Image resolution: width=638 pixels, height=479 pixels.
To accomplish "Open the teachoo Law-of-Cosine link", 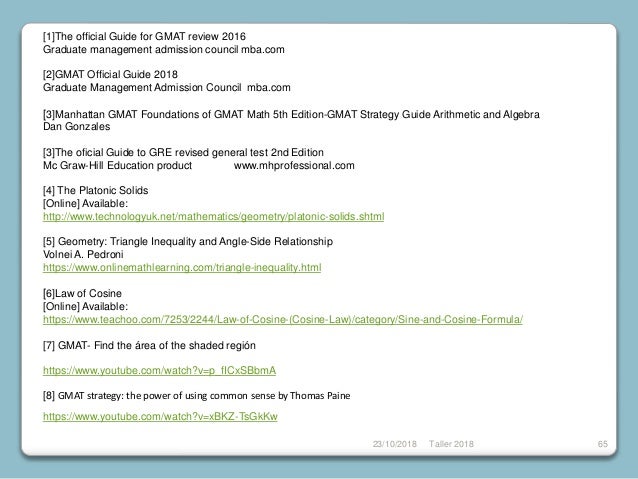I will [x=283, y=319].
